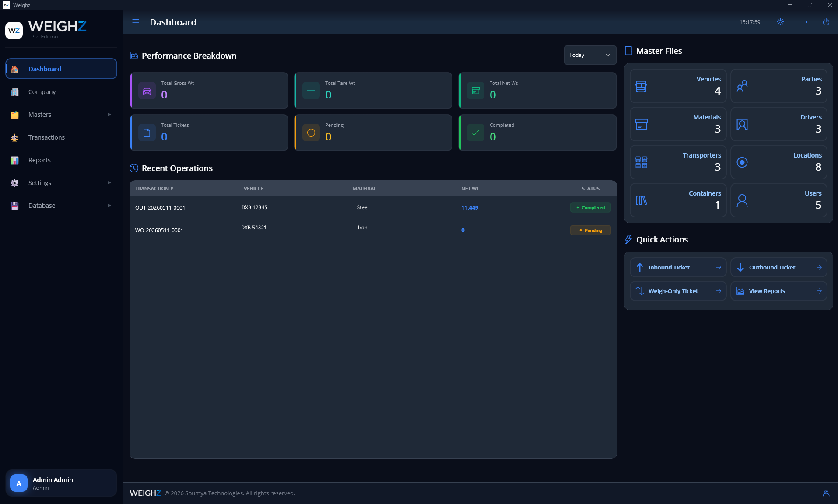Open the Materials master card
This screenshot has height=504, width=838.
click(678, 124)
